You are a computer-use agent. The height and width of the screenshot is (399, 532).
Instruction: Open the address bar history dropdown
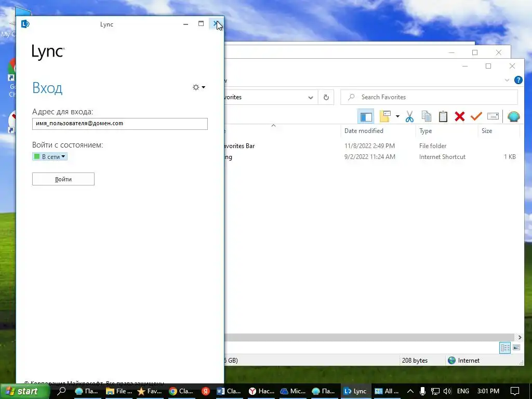click(x=311, y=97)
